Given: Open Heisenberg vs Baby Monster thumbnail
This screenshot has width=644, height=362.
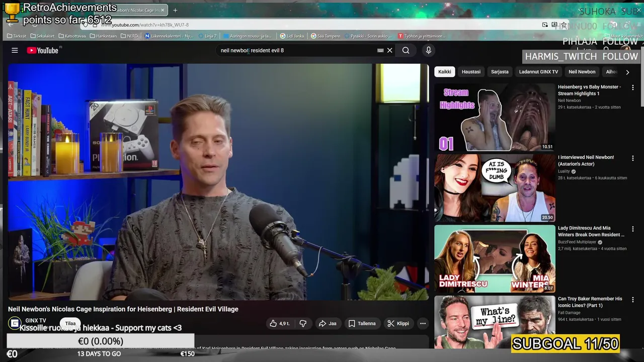Looking at the screenshot, I should tap(495, 117).
